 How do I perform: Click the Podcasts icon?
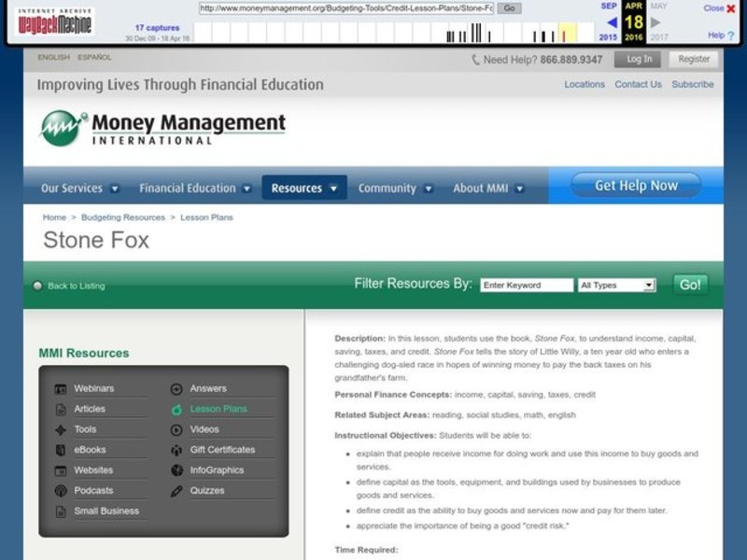[61, 491]
